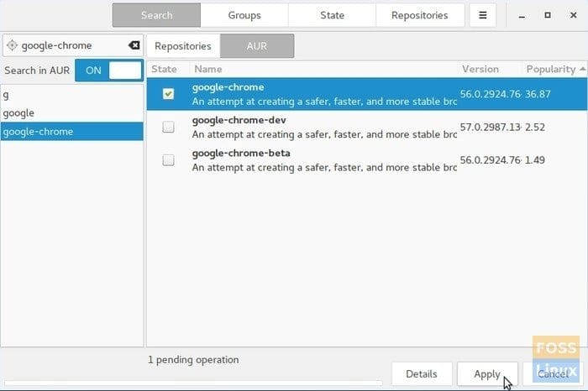
Task: Select the google-chrome-beta package name
Action: pyautogui.click(x=241, y=154)
